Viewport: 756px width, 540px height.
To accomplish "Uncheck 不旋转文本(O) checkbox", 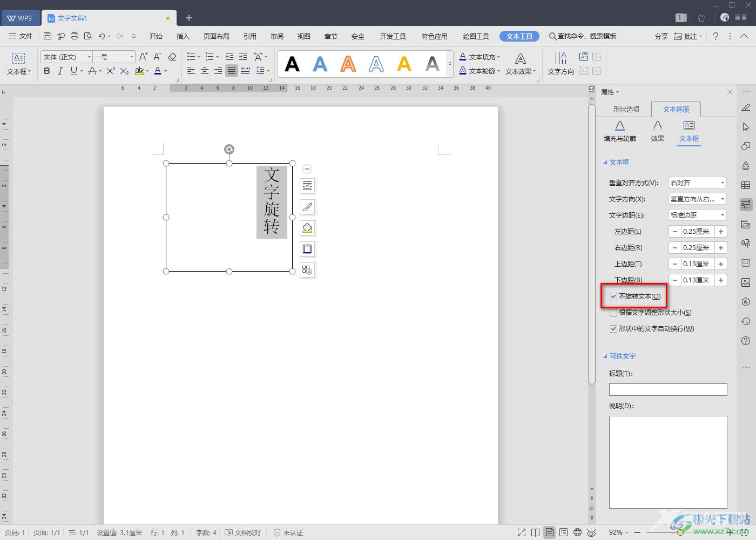I will coord(613,296).
